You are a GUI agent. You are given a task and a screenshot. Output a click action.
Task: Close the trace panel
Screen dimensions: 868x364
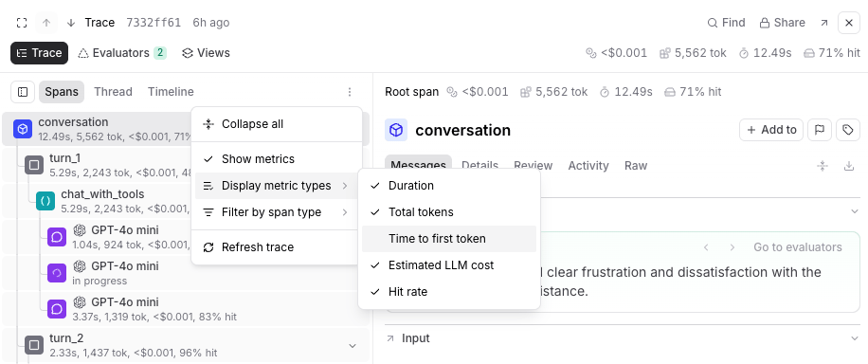coord(849,23)
